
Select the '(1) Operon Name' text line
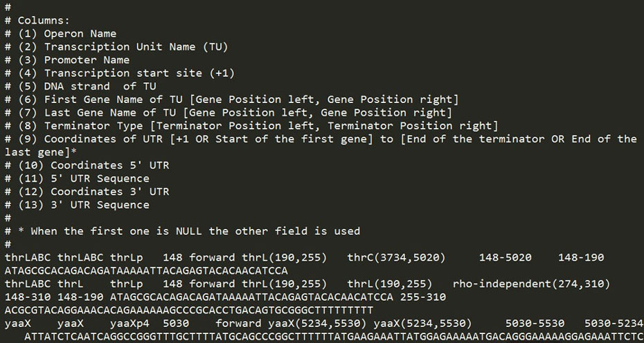click(x=60, y=34)
